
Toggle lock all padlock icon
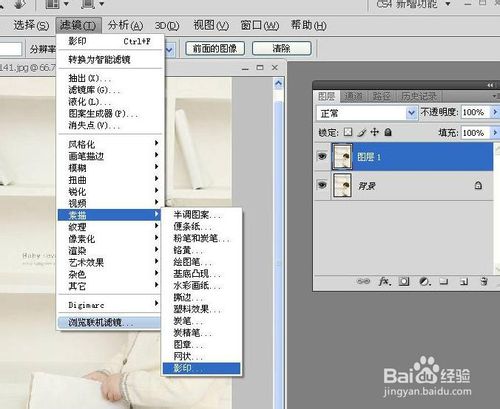pos(388,132)
